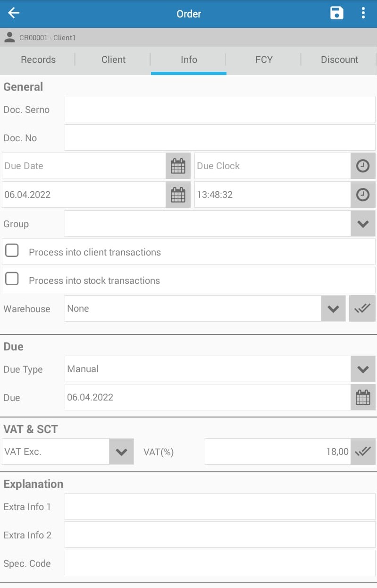Viewport: 377px width, 588px height.
Task: Focus the Doc. Serno input field
Action: (x=220, y=109)
